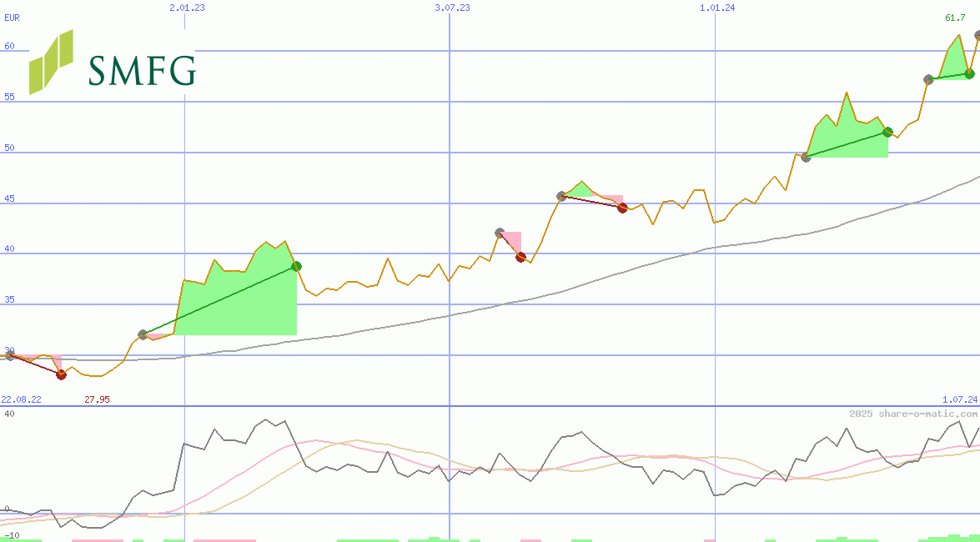Click the gray entry marker near 57
The width and height of the screenshot is (980, 542).
pyautogui.click(x=929, y=79)
